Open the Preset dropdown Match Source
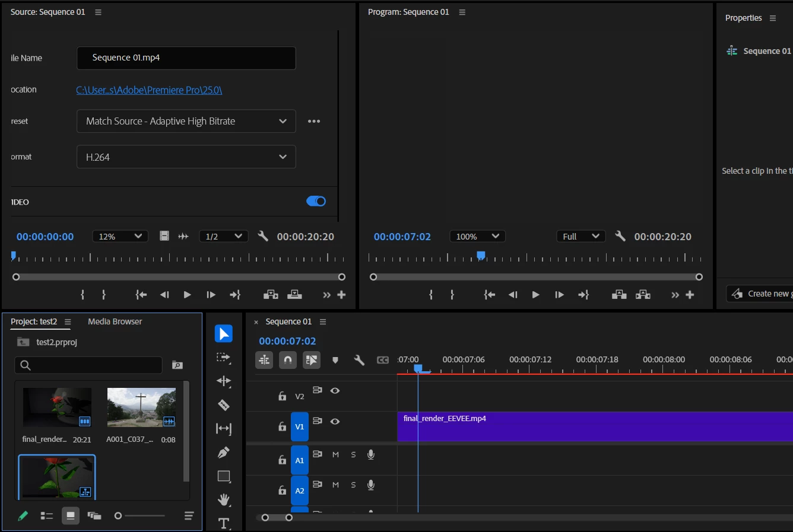 point(186,121)
